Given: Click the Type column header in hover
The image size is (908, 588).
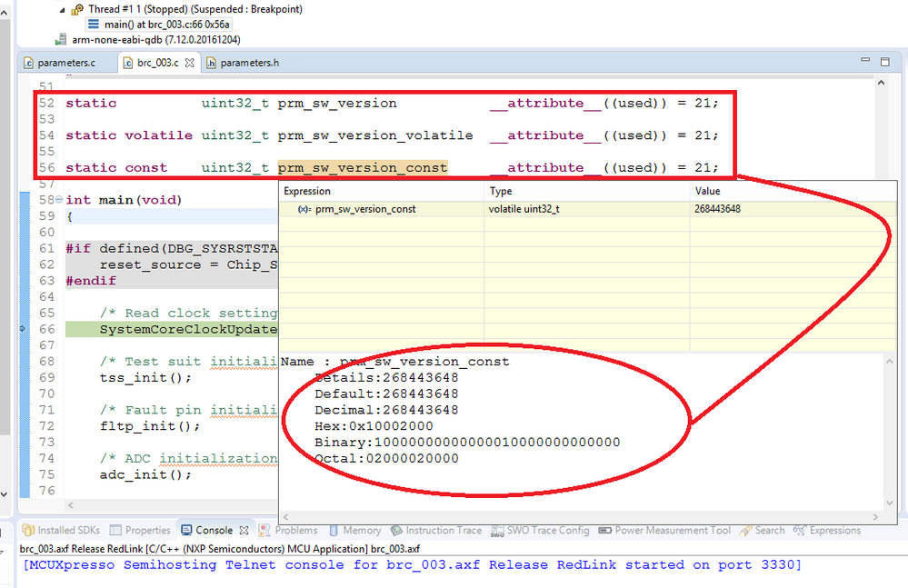Looking at the screenshot, I should [x=586, y=191].
